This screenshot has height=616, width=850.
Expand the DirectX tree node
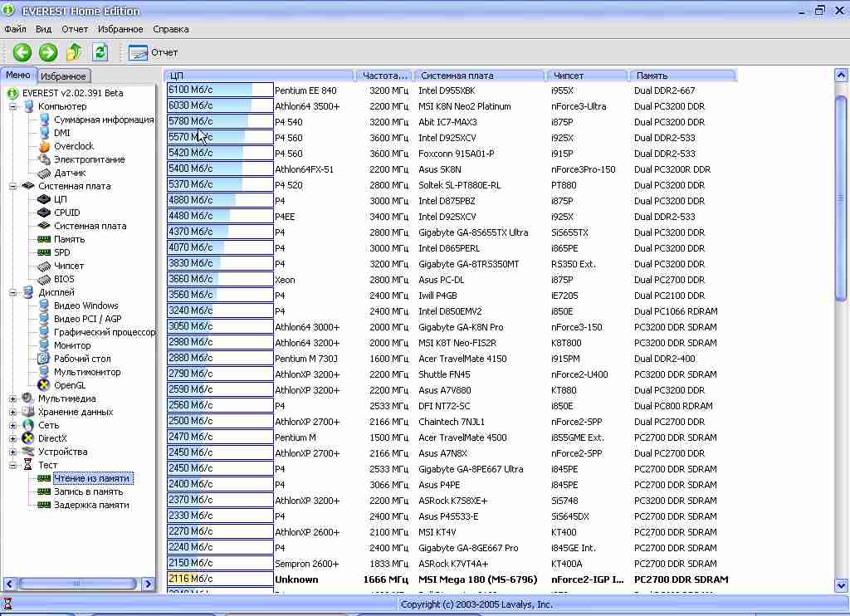pos(13,438)
